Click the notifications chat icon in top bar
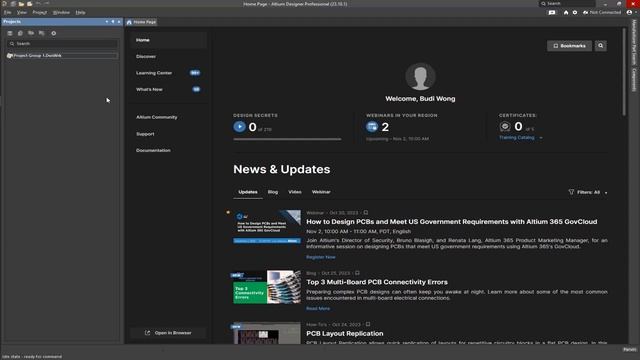The width and height of the screenshot is (640, 360). tap(552, 13)
